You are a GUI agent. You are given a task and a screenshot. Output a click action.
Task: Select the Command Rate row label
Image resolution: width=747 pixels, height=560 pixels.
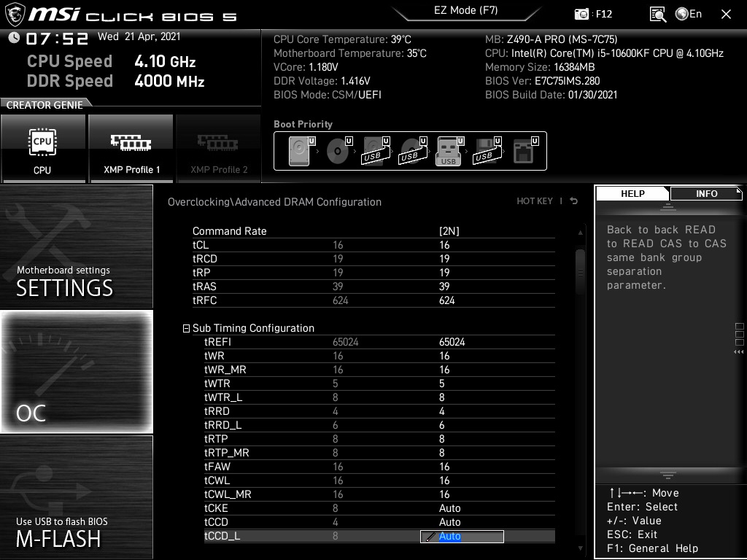[x=230, y=231]
